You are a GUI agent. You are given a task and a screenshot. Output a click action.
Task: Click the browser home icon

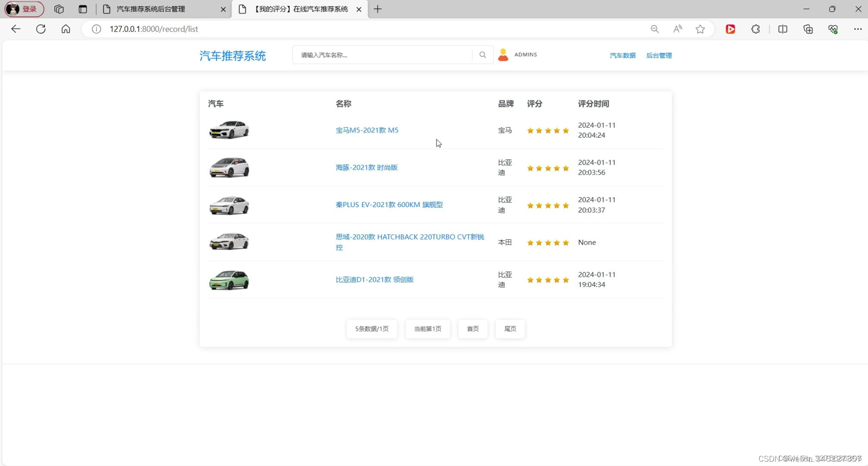pos(66,29)
